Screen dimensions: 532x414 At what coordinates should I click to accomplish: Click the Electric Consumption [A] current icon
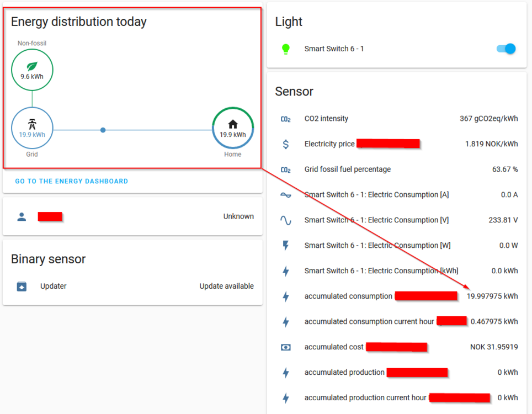[285, 195]
